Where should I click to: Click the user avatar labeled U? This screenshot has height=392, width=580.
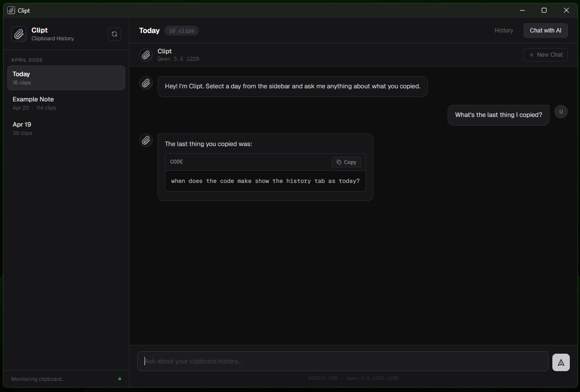tap(561, 112)
